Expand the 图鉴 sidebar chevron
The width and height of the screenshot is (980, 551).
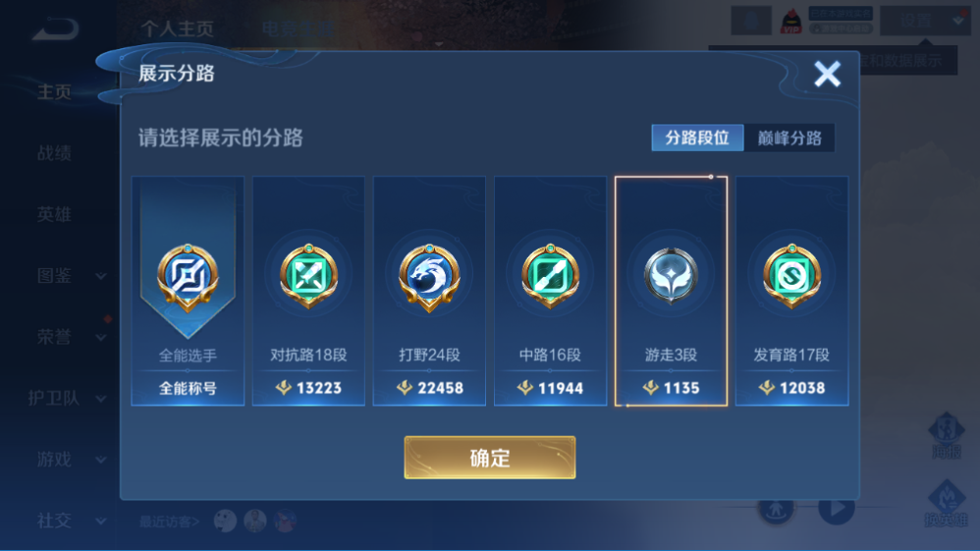click(x=100, y=276)
